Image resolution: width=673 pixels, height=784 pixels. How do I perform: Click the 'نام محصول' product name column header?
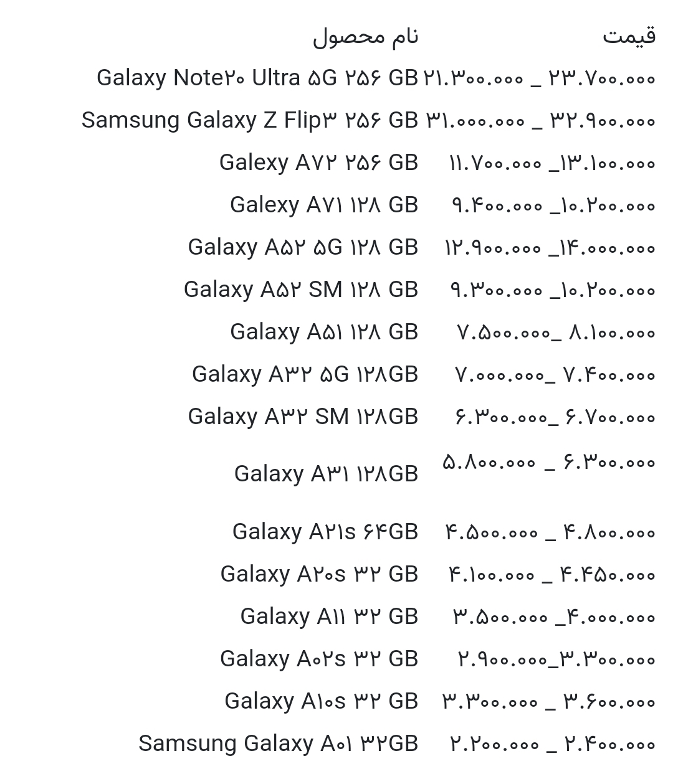(365, 36)
